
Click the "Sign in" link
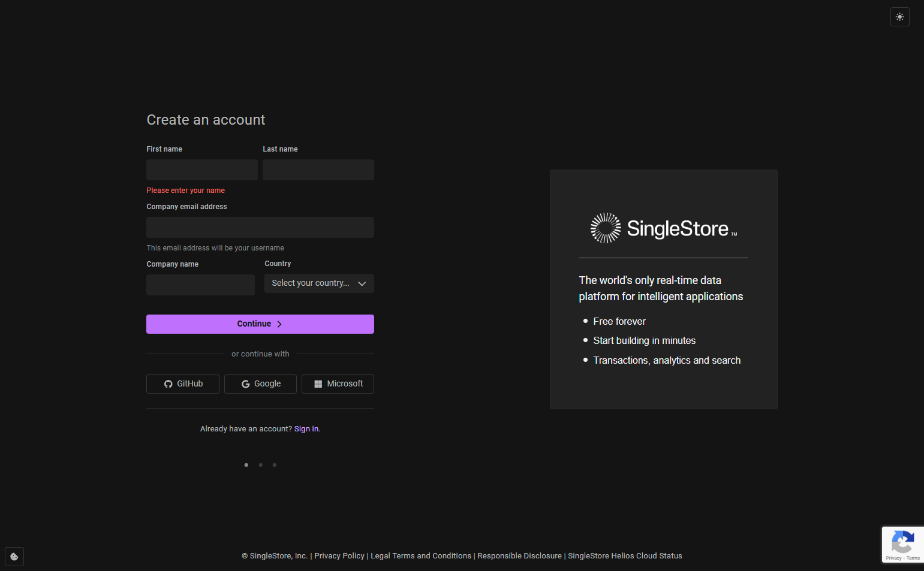tap(306, 428)
